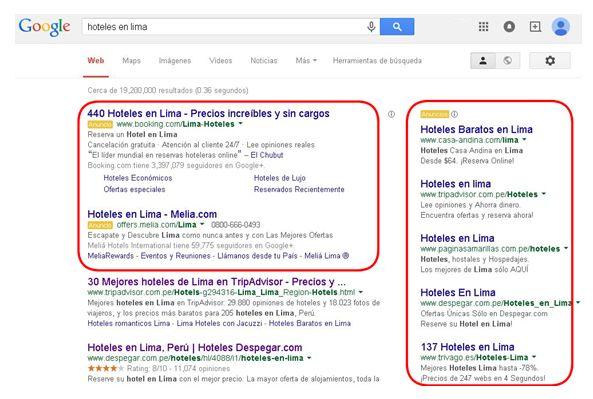
Task: Open paginasamarillas Hoteles en Lima ad
Action: coord(457,238)
